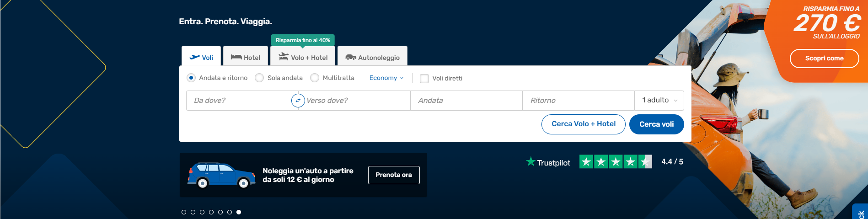
Task: Click the Verso dove? destination field
Action: click(x=354, y=101)
